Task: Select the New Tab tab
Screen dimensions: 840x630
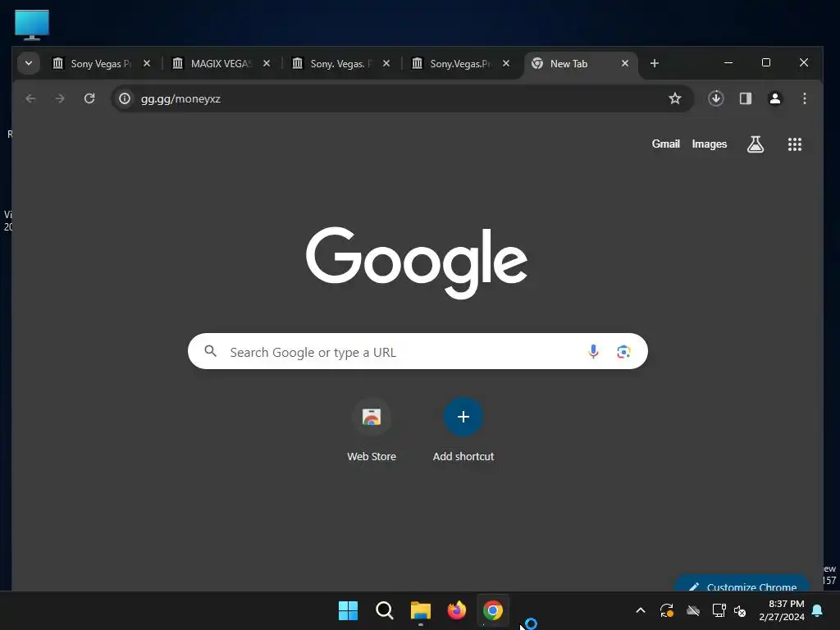Action: point(581,64)
